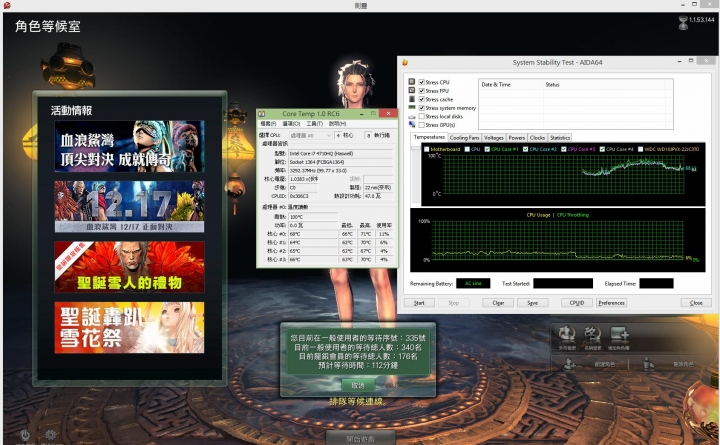Click the disk drive icon beside Stress local disks
The width and height of the screenshot is (720, 445).
click(x=412, y=116)
